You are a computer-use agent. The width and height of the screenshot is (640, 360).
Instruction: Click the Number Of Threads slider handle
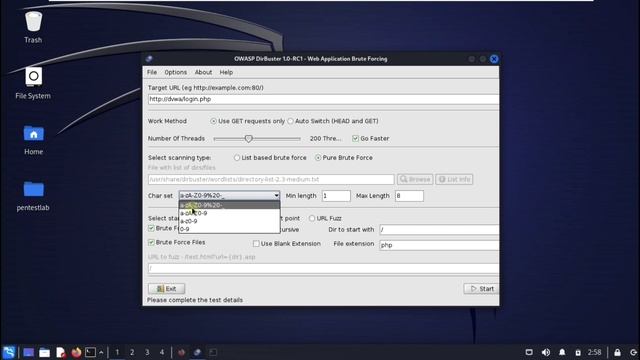click(249, 139)
